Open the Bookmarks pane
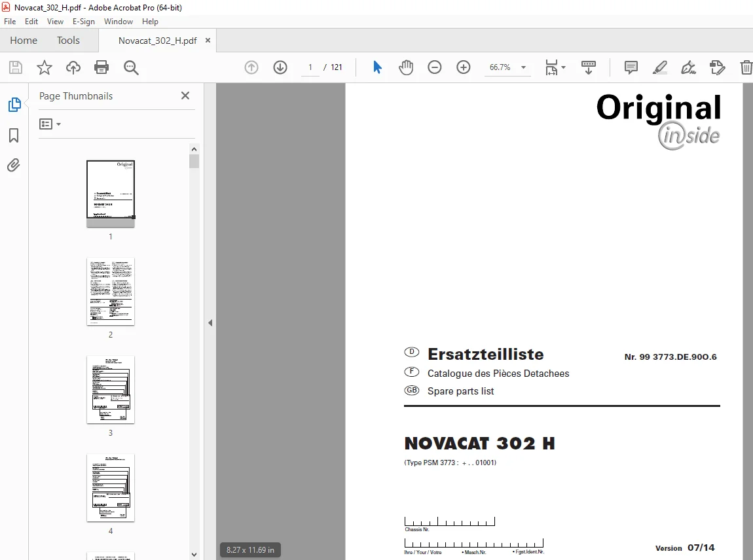753x560 pixels. pyautogui.click(x=14, y=135)
